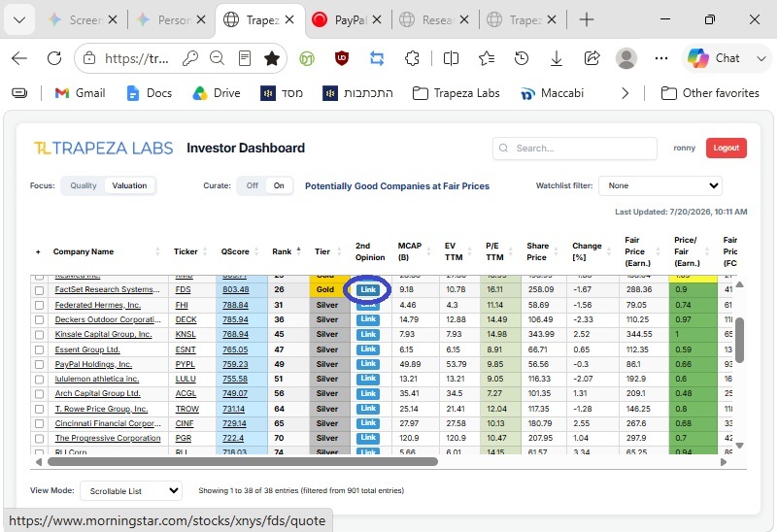Log out with the Logout button
778x532 pixels.
point(726,148)
